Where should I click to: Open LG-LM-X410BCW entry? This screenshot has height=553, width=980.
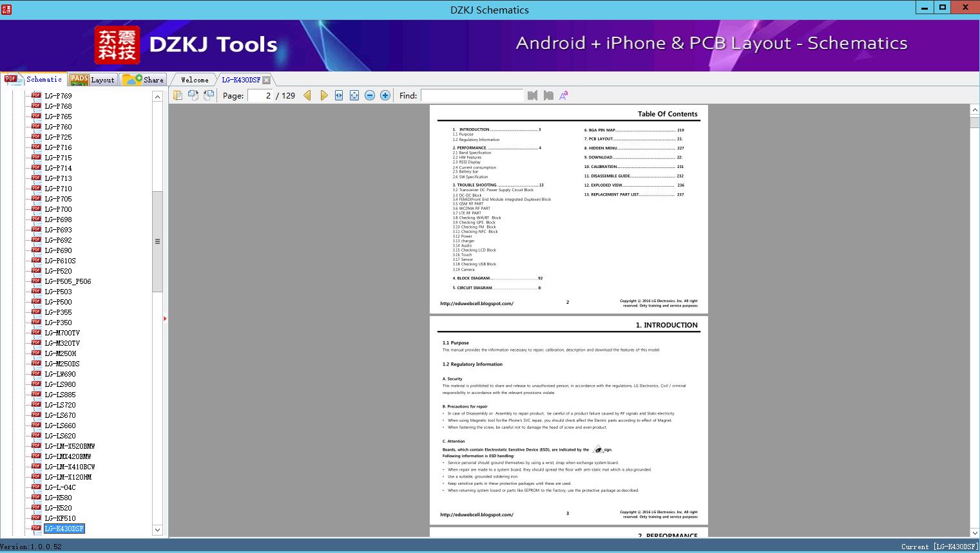click(x=70, y=467)
